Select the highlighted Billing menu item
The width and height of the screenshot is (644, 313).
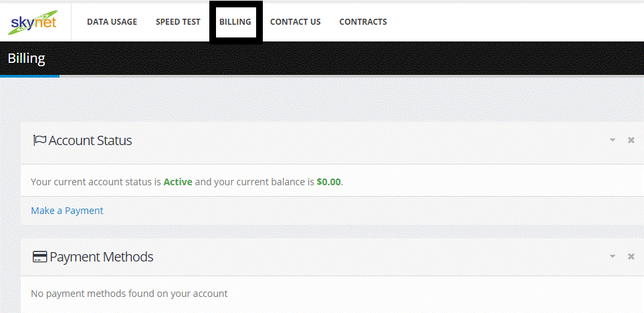[x=235, y=22]
